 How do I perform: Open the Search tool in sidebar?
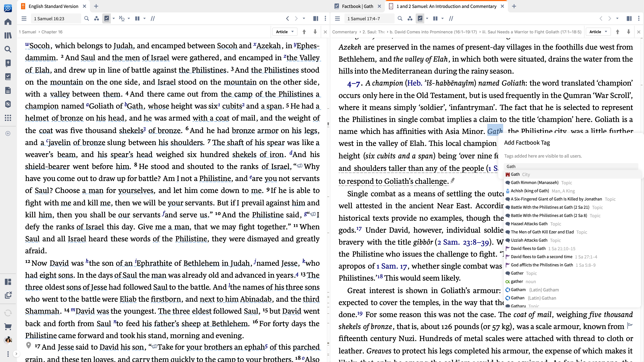pyautogui.click(x=8, y=49)
